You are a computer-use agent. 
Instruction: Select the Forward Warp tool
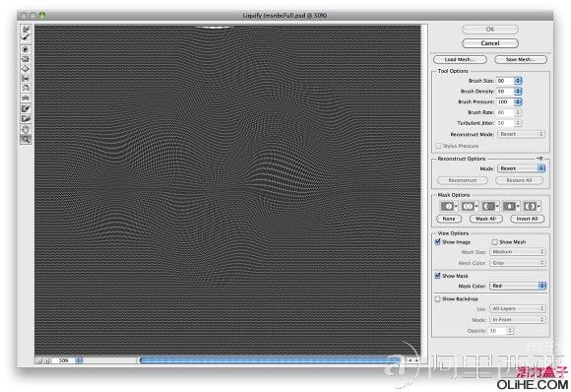click(x=26, y=29)
